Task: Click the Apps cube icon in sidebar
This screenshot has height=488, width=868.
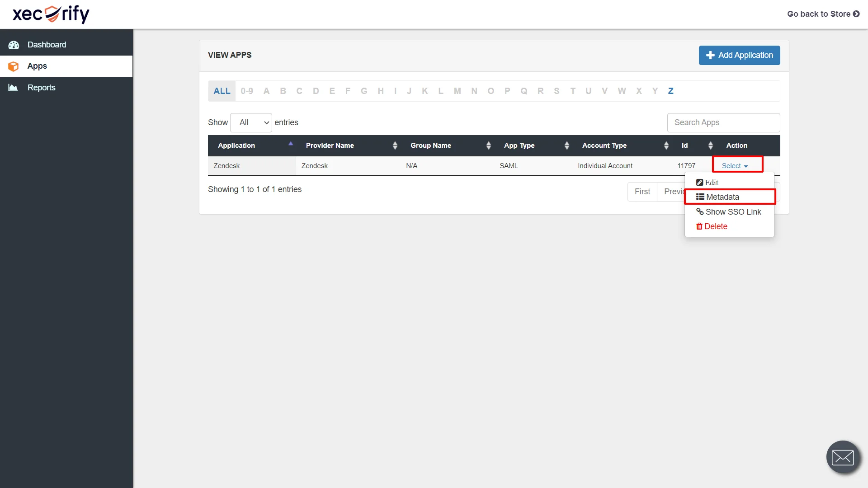Action: (13, 66)
